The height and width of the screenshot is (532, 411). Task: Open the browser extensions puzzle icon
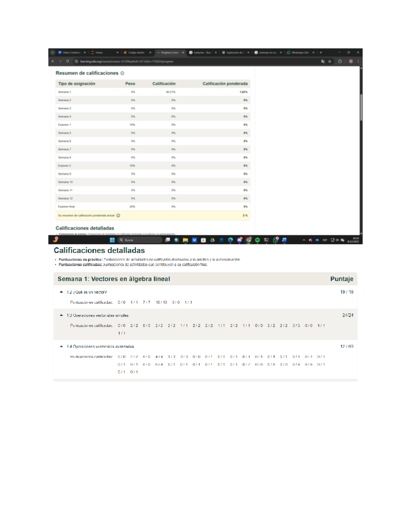[340, 61]
